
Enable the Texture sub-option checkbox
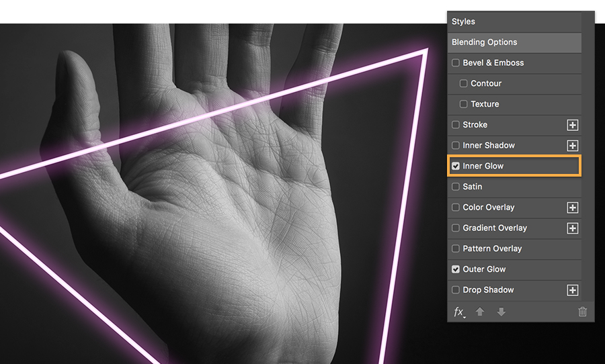463,104
